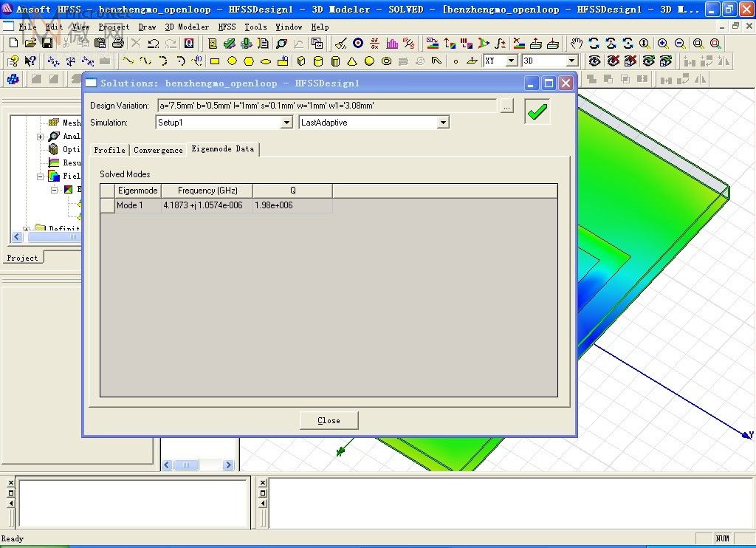Screen dimensions: 756x548
Task: Select the Draw regular polygon hexagon tool
Action: tap(249, 61)
